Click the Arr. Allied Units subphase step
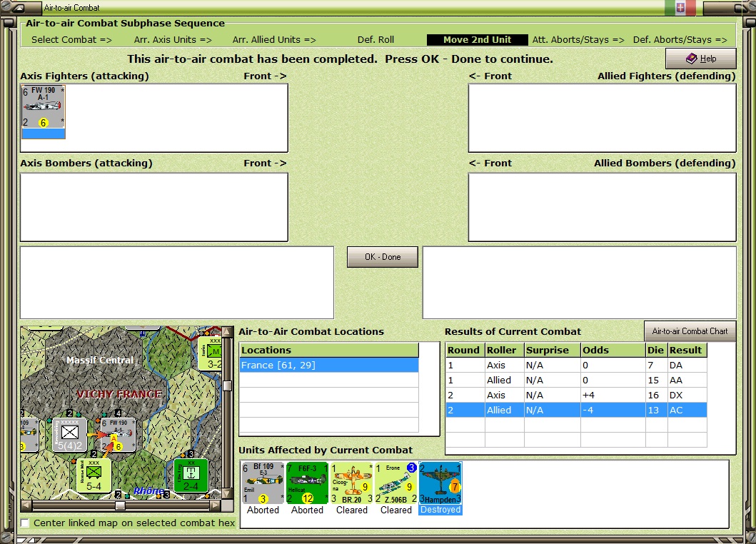Image resolution: width=756 pixels, height=544 pixels. pos(274,39)
